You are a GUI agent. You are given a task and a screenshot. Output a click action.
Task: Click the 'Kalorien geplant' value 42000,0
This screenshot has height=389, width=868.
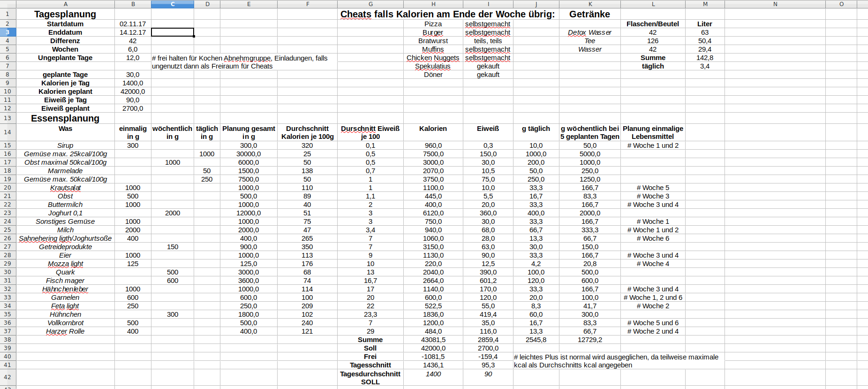point(133,92)
